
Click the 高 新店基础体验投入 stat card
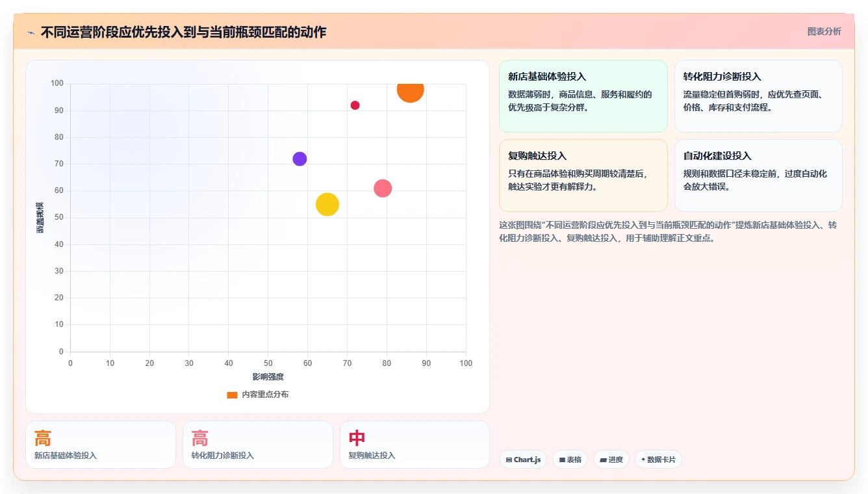tap(101, 445)
